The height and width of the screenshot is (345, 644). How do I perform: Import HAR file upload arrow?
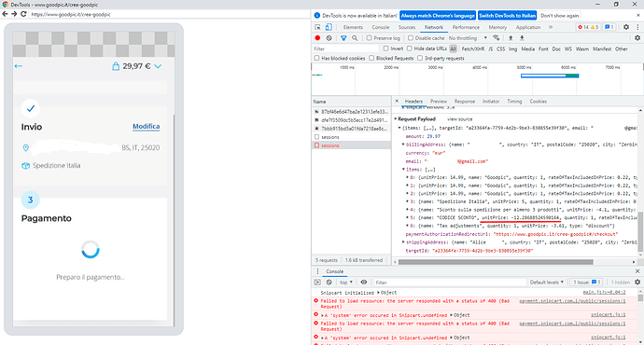pyautogui.click(x=511, y=38)
